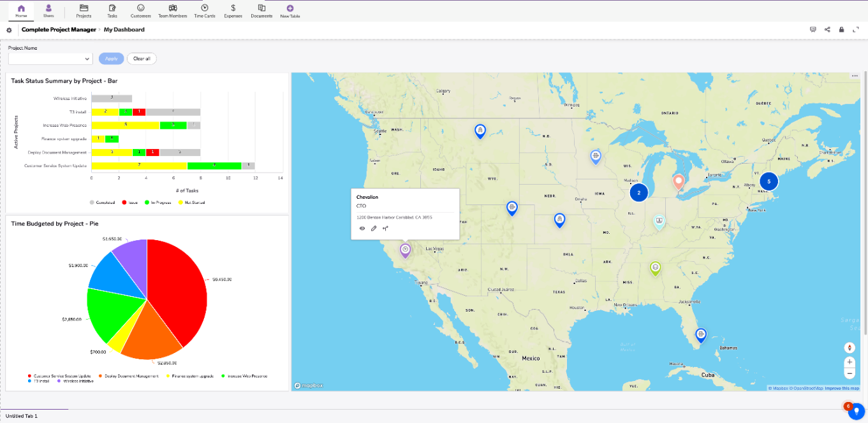This screenshot has width=868, height=423.
Task: Toggle In-Progress series in bar legend
Action: [x=159, y=203]
